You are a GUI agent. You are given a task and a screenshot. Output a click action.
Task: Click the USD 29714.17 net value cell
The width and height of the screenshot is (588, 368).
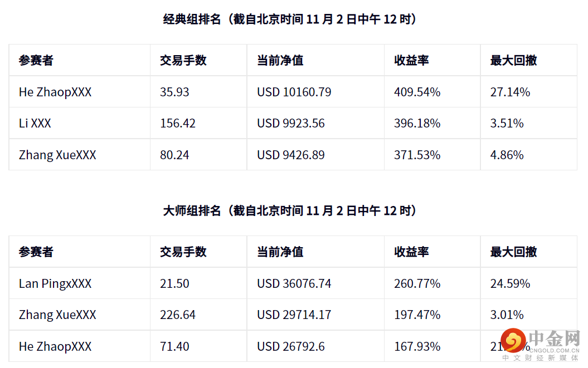tap(294, 315)
